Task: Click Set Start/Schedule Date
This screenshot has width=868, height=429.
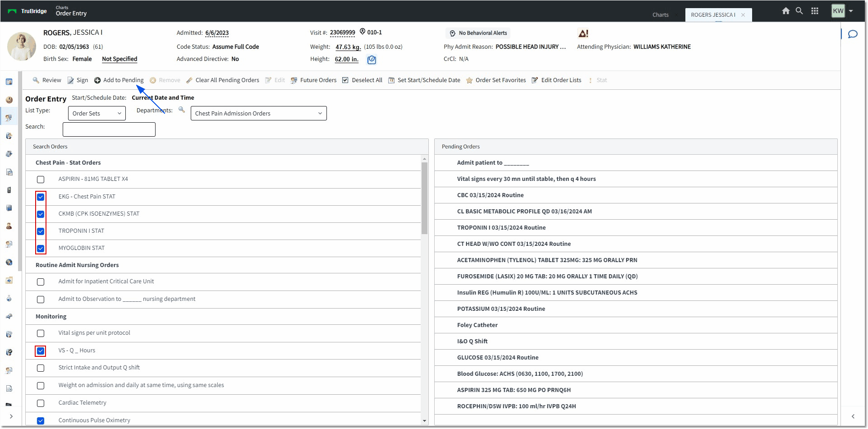Action: click(424, 80)
